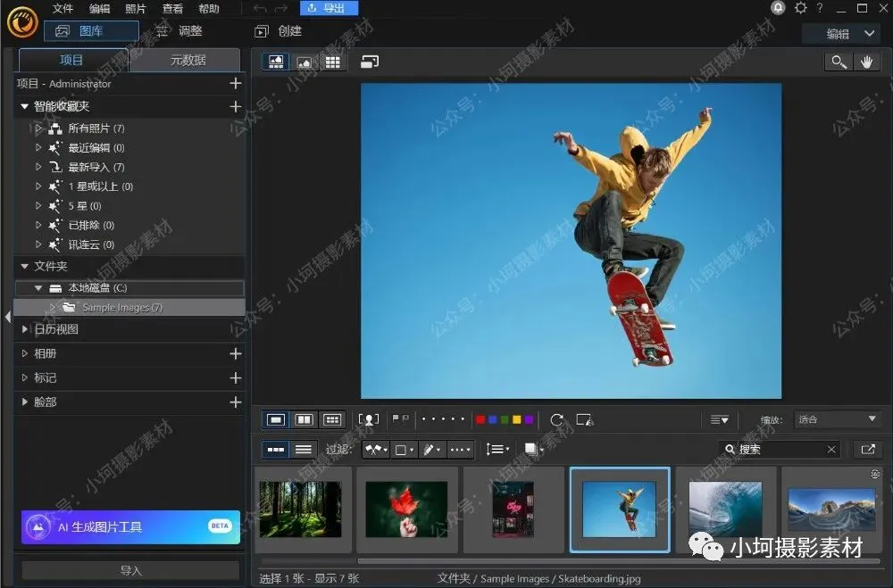Image resolution: width=893 pixels, height=588 pixels.
Task: Click the 导出 export button
Action: click(x=327, y=8)
